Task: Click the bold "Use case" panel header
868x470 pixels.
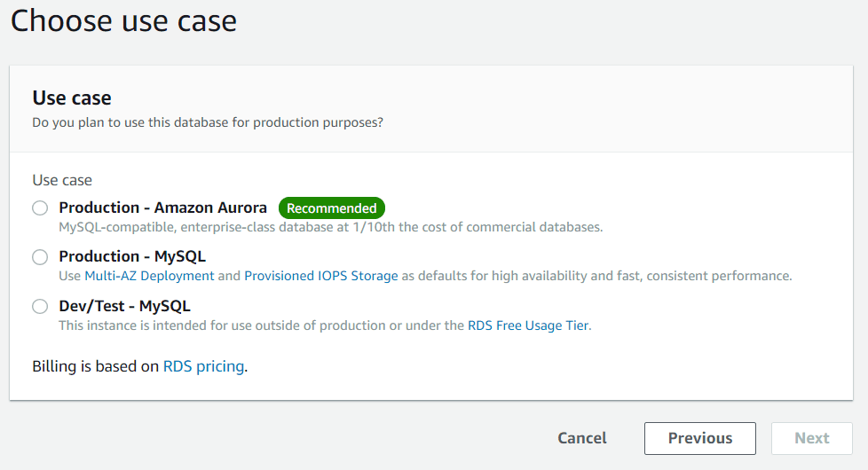Action: pos(72,98)
